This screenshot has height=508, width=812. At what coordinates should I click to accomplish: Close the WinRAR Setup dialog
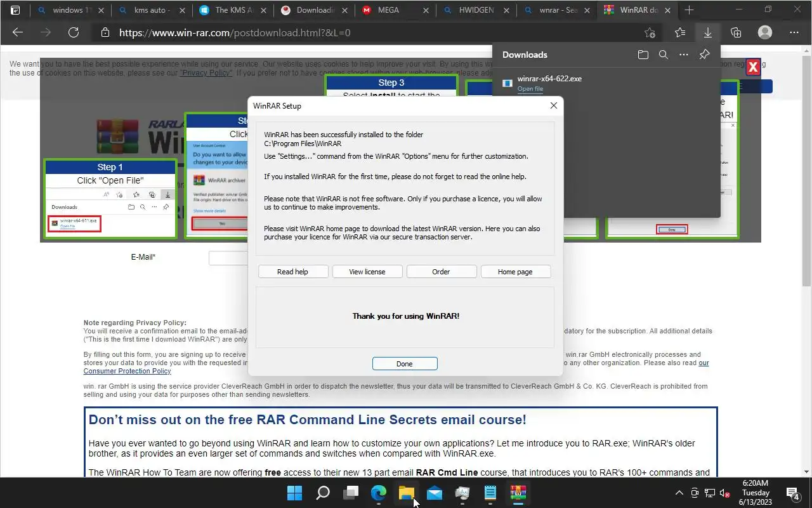pos(553,105)
